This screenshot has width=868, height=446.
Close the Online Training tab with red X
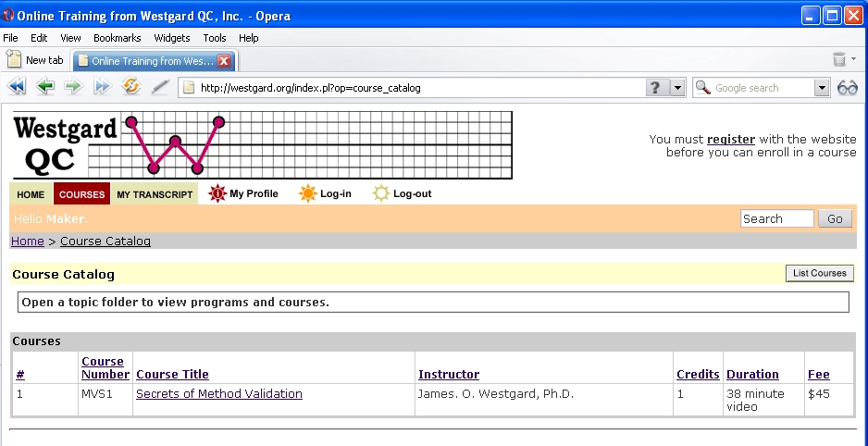point(224,61)
